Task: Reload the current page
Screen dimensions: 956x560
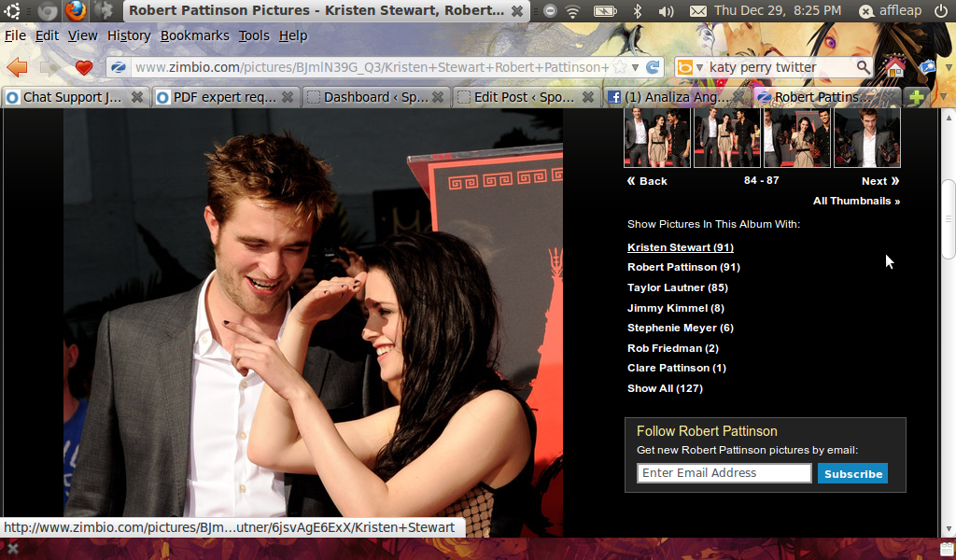Action: [x=653, y=67]
